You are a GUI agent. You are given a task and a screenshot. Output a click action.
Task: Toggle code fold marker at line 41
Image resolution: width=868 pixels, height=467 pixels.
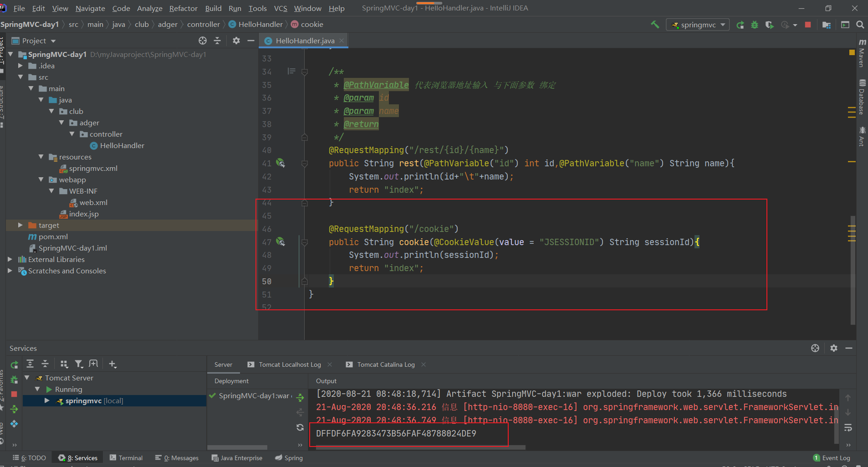coord(305,163)
